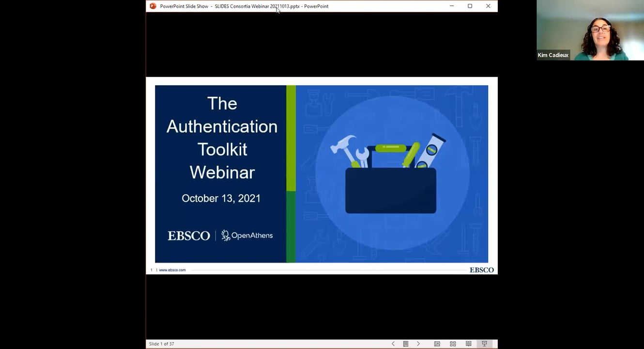644x349 pixels.
Task: Switch to Slide Sorter view icon
Action: [453, 344]
